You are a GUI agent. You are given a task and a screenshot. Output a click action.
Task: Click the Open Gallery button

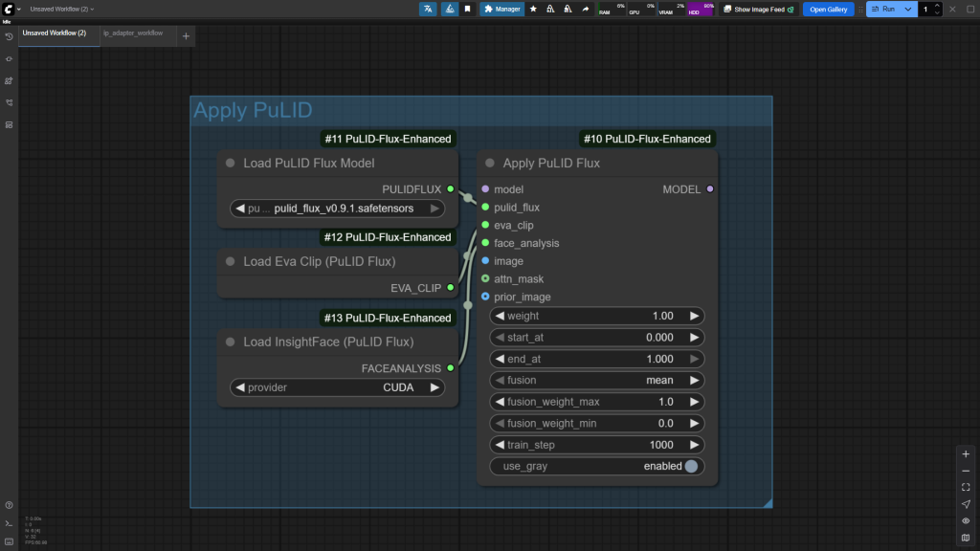828,9
